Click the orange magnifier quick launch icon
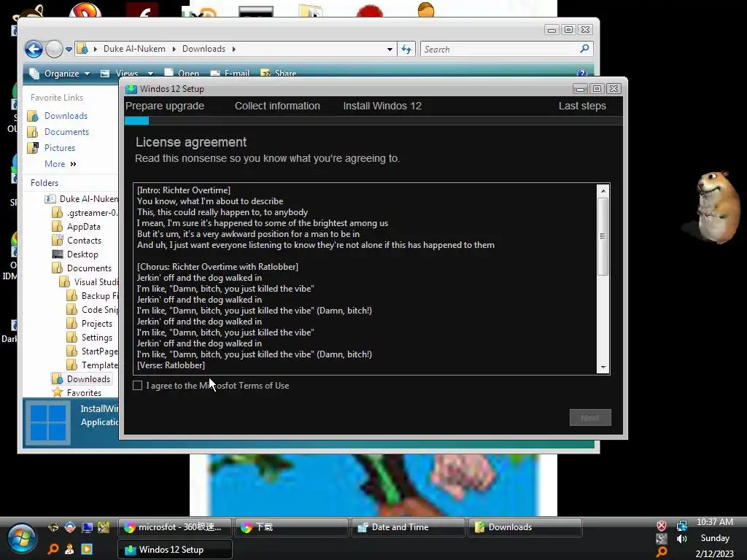 pos(53,549)
